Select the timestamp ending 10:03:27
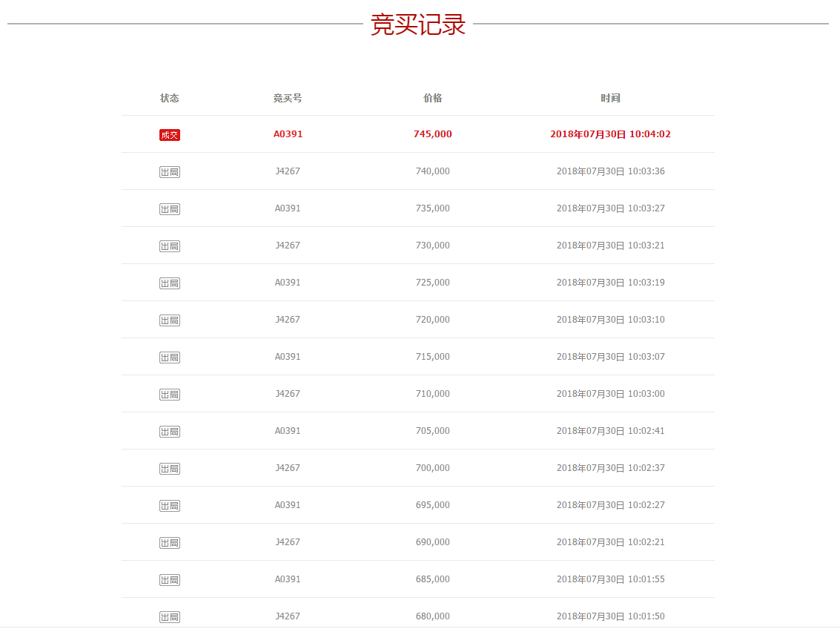The height and width of the screenshot is (629, 840). click(610, 208)
